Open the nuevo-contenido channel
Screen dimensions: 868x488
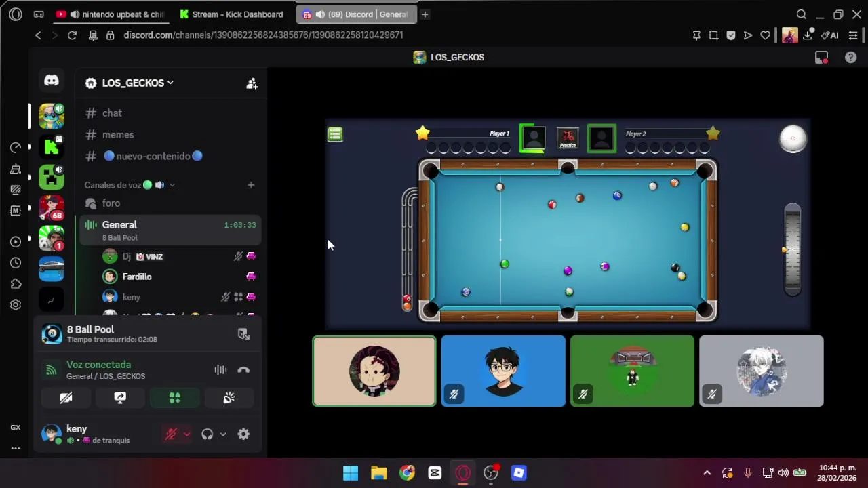pos(171,157)
